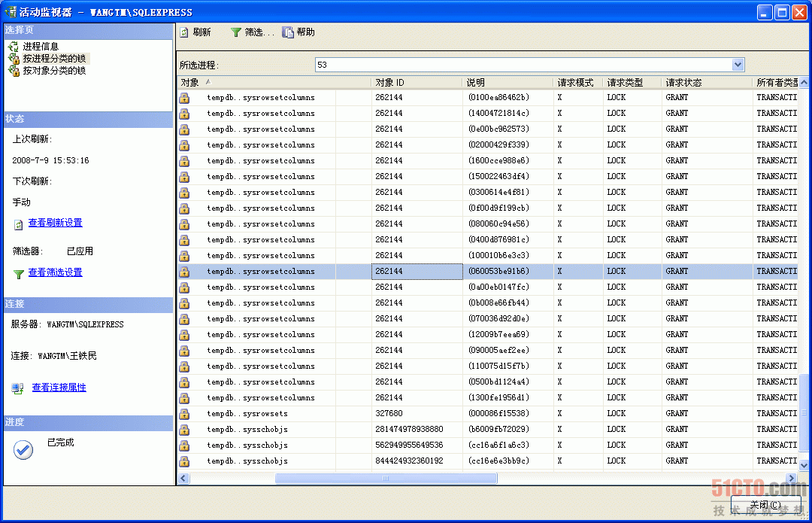
Task: Click the icon beside 查看连接属性
Action: (18, 388)
